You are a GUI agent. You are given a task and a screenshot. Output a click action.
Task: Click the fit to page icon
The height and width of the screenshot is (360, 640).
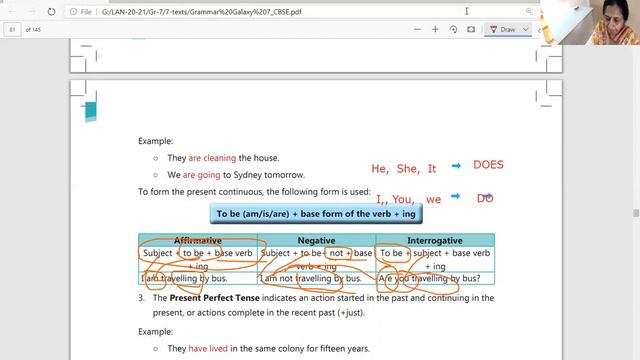471,29
